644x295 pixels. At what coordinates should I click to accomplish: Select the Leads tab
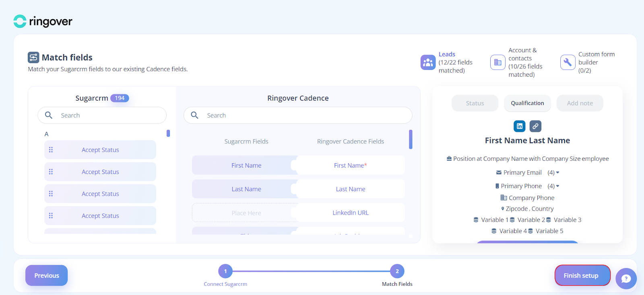point(447,62)
